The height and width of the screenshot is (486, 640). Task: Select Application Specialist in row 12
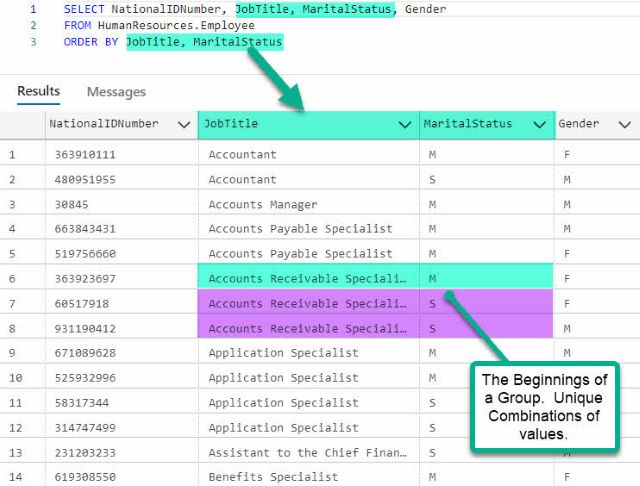coord(284,428)
